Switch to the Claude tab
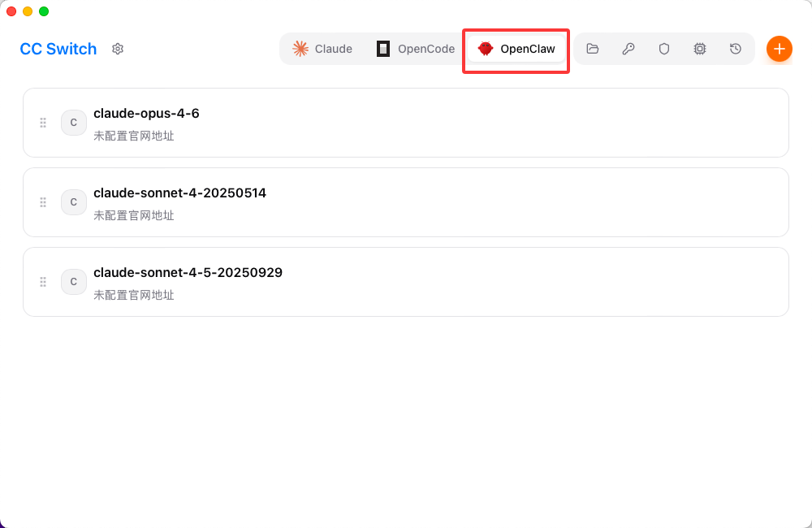The height and width of the screenshot is (528, 812). (322, 49)
